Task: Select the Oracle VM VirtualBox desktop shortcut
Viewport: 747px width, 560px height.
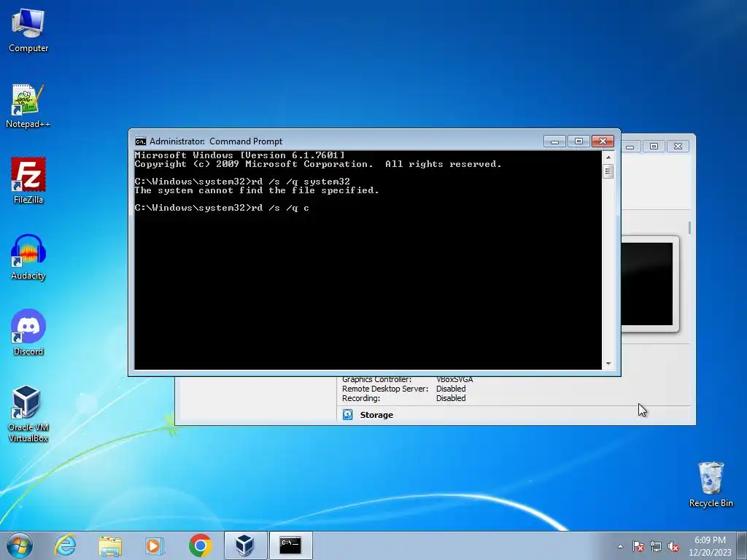Action: [x=28, y=413]
